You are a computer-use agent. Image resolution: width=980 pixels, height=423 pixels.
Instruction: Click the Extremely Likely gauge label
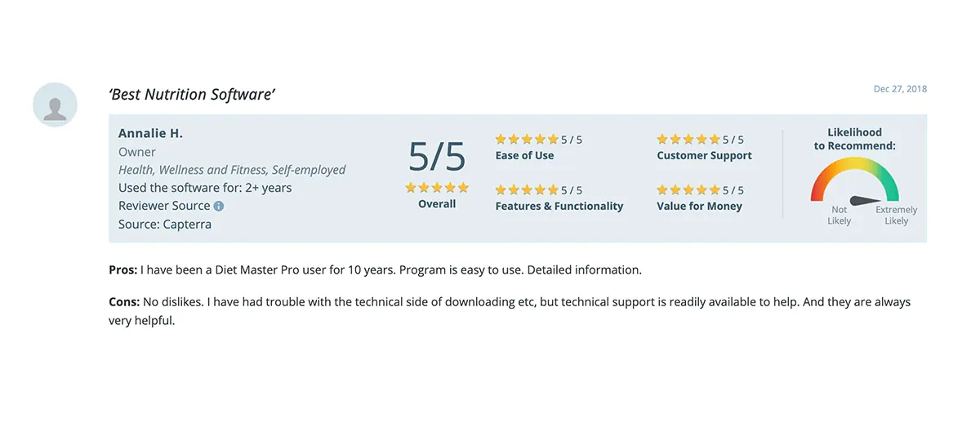pos(896,216)
